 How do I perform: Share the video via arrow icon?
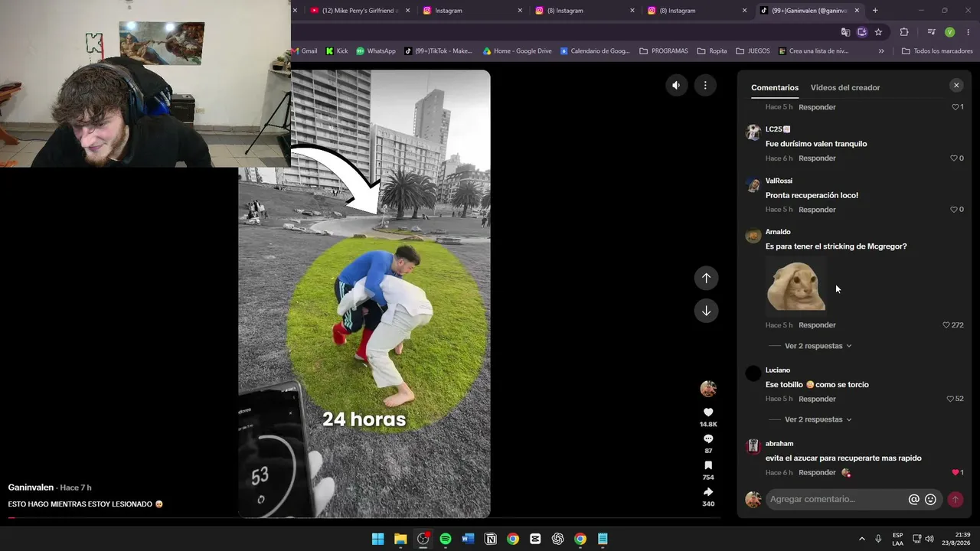tap(708, 491)
